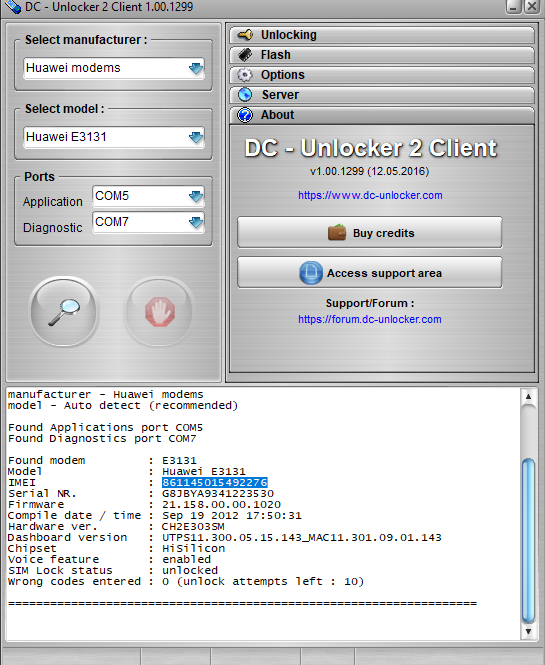Expand the Options section
The image size is (545, 665).
coord(382,75)
